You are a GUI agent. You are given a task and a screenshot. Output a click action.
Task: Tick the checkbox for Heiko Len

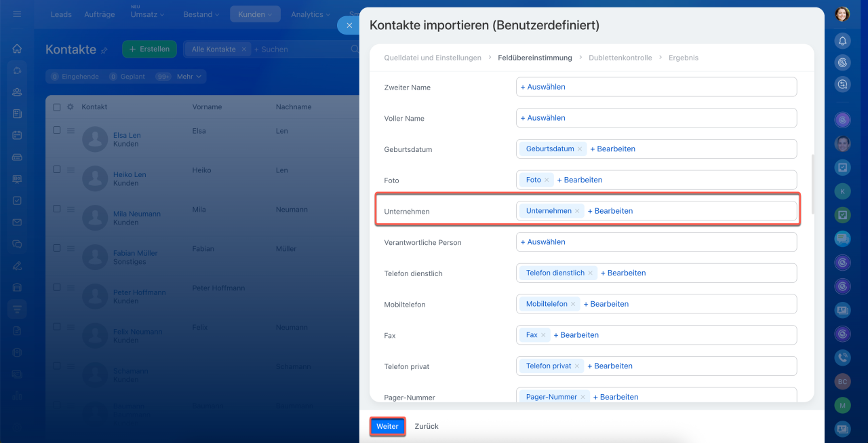pyautogui.click(x=57, y=170)
